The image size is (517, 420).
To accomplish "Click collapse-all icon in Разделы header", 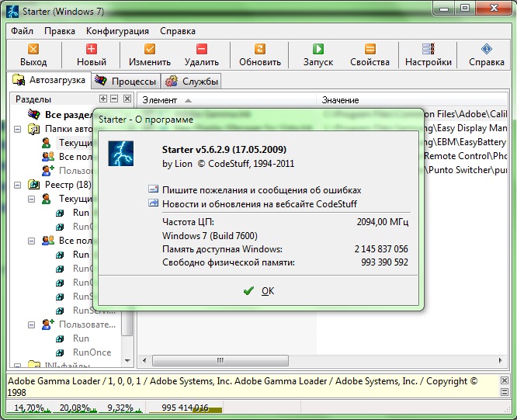I will coord(114,99).
